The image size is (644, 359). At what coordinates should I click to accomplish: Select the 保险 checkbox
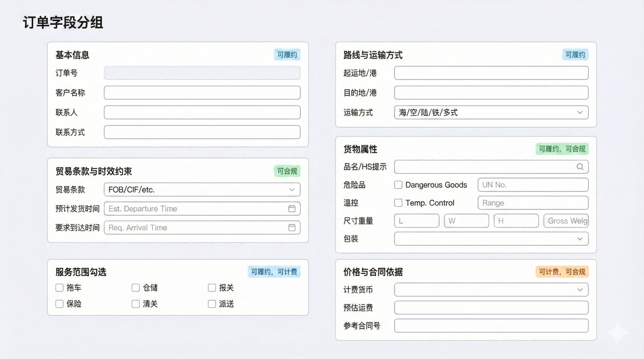click(59, 304)
